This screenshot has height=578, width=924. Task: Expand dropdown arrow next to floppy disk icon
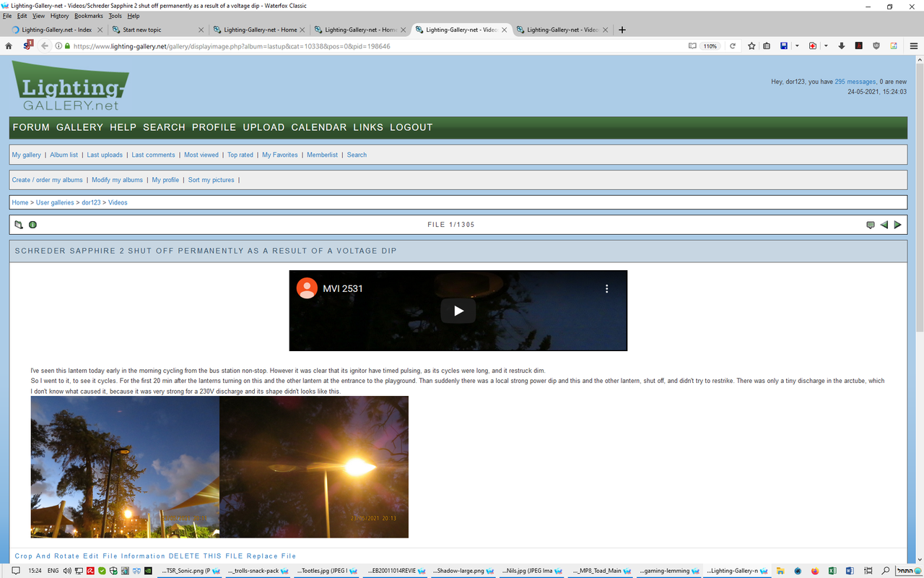tap(796, 46)
